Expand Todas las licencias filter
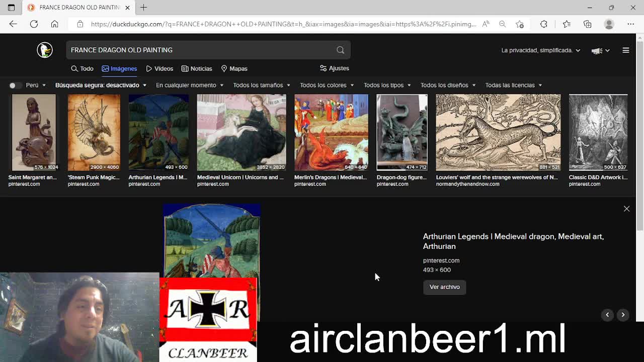This screenshot has height=362, width=644. [514, 85]
